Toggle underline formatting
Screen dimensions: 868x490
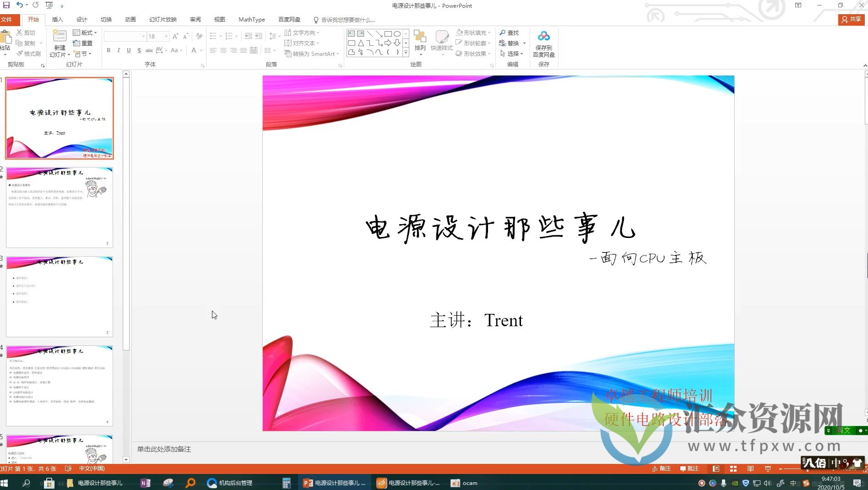pos(129,51)
